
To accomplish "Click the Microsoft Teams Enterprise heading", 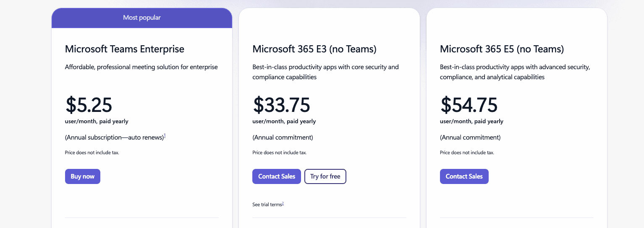I will (125, 49).
